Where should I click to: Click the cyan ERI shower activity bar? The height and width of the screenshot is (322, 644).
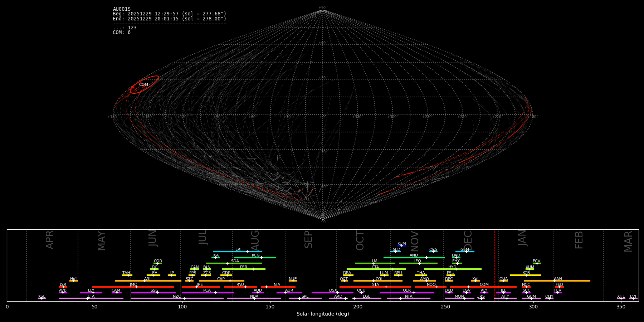(x=238, y=252)
